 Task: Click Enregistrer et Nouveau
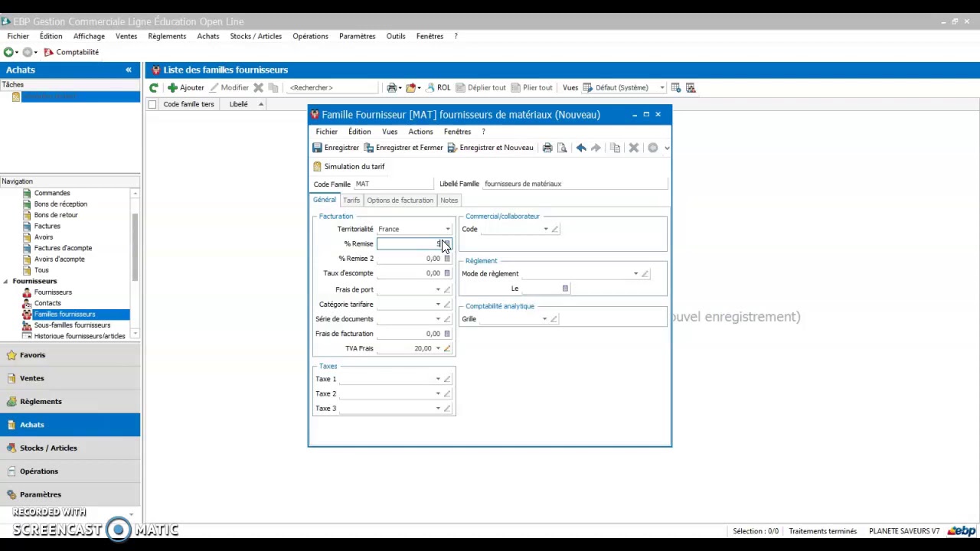coord(491,148)
